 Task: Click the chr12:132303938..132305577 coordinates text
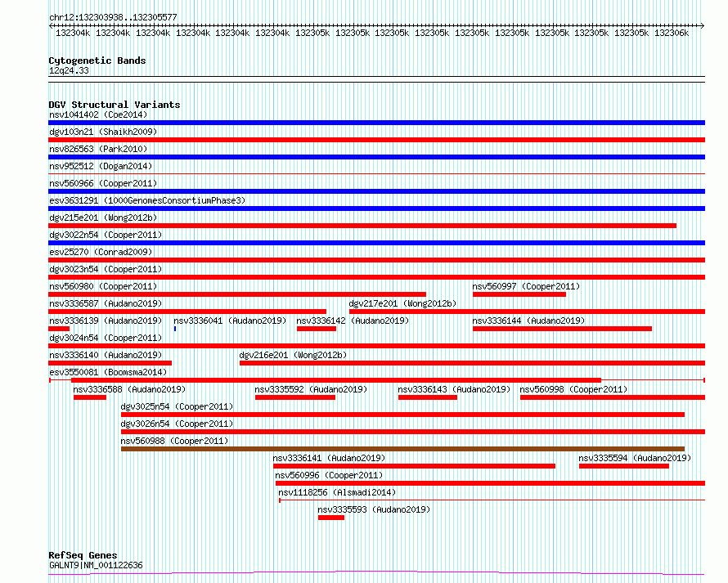coord(113,17)
